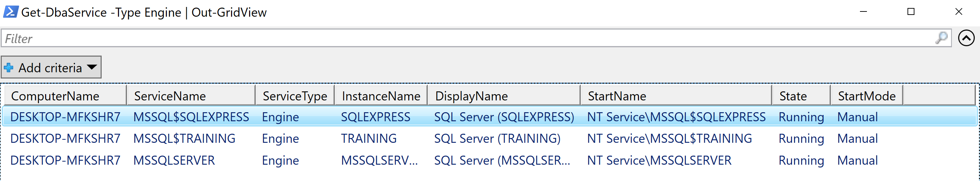Sort grid by InstanceName column

(x=381, y=96)
